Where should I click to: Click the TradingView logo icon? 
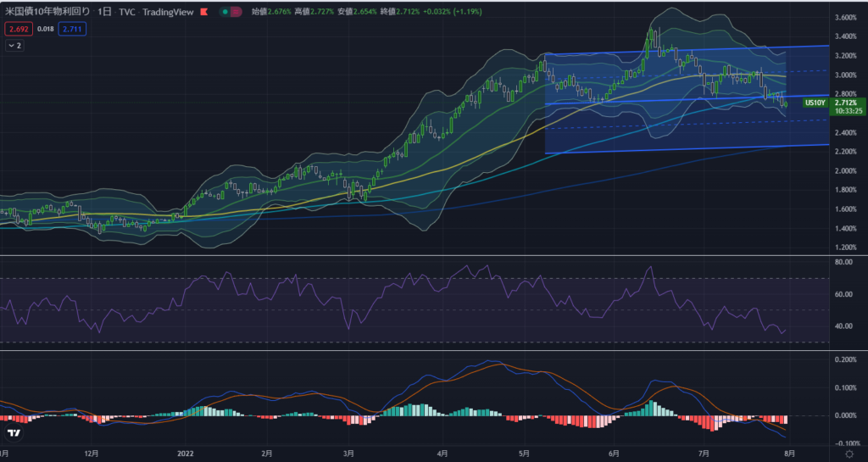pyautogui.click(x=14, y=433)
